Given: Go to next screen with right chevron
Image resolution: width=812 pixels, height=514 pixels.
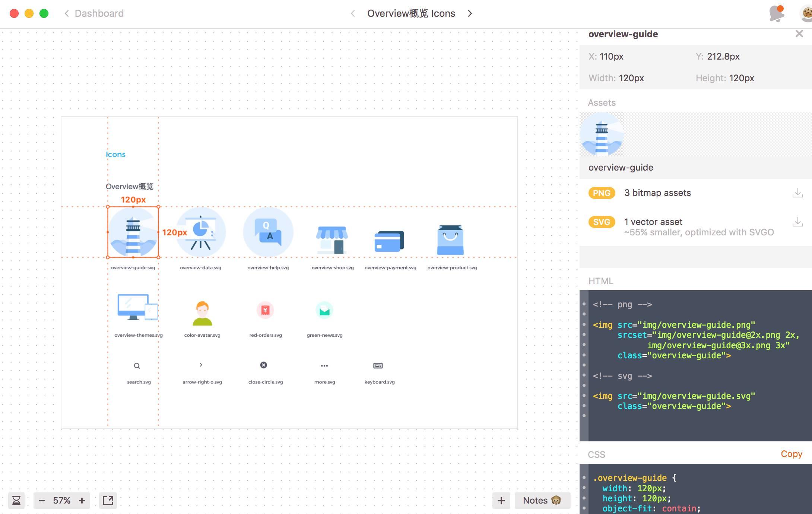Looking at the screenshot, I should pos(470,14).
